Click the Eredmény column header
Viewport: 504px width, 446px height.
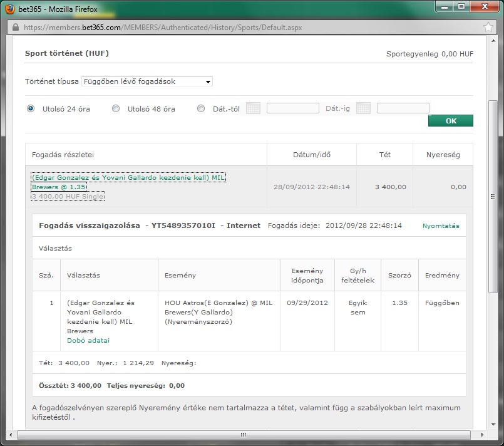[x=442, y=275]
